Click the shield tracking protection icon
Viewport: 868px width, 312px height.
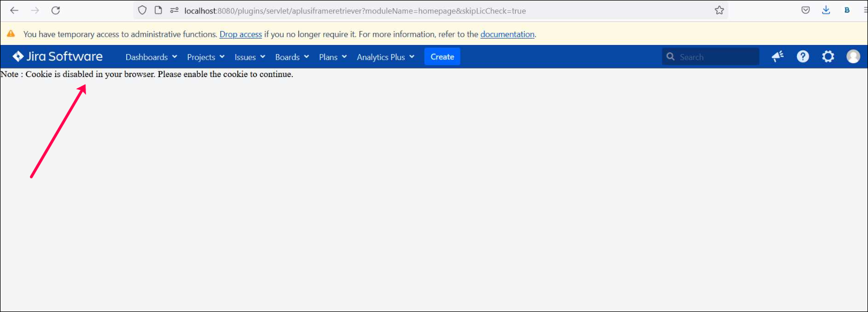pyautogui.click(x=142, y=11)
